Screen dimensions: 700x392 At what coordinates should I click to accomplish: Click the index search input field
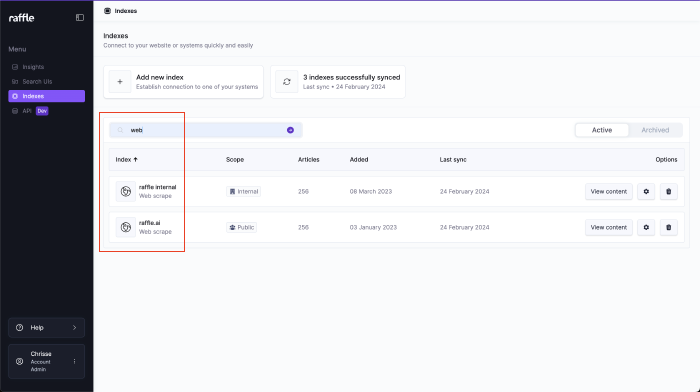click(206, 130)
